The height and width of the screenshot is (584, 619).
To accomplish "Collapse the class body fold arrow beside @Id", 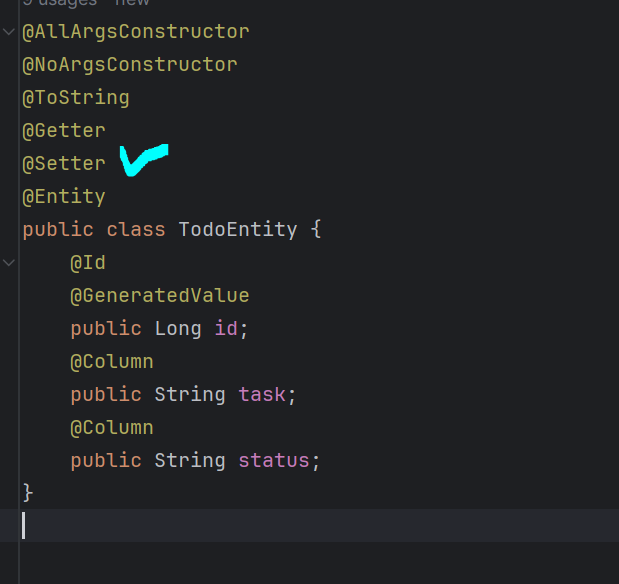I will (9, 263).
